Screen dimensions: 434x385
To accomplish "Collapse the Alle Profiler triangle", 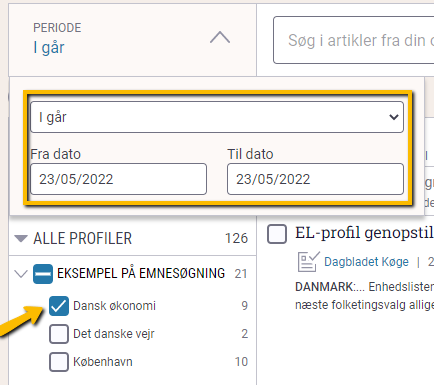I will [x=21, y=238].
